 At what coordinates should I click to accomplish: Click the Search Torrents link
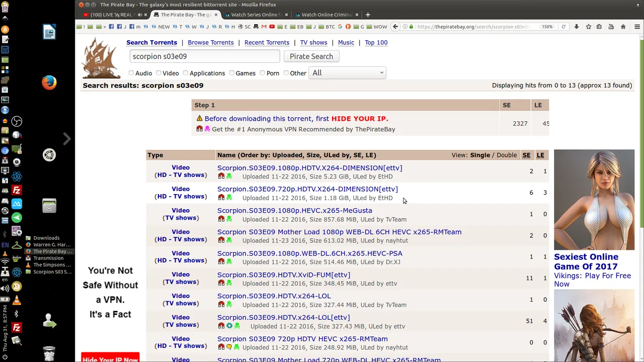pos(151,42)
